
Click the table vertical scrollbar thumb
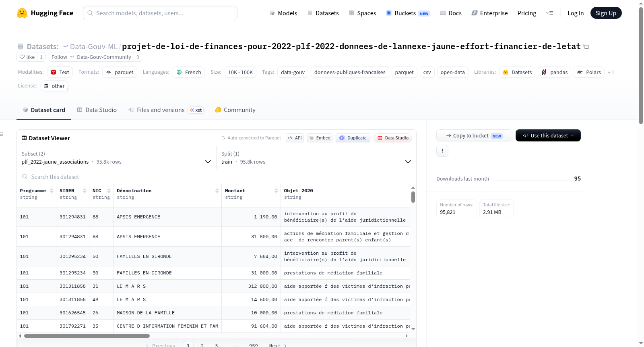click(x=413, y=197)
